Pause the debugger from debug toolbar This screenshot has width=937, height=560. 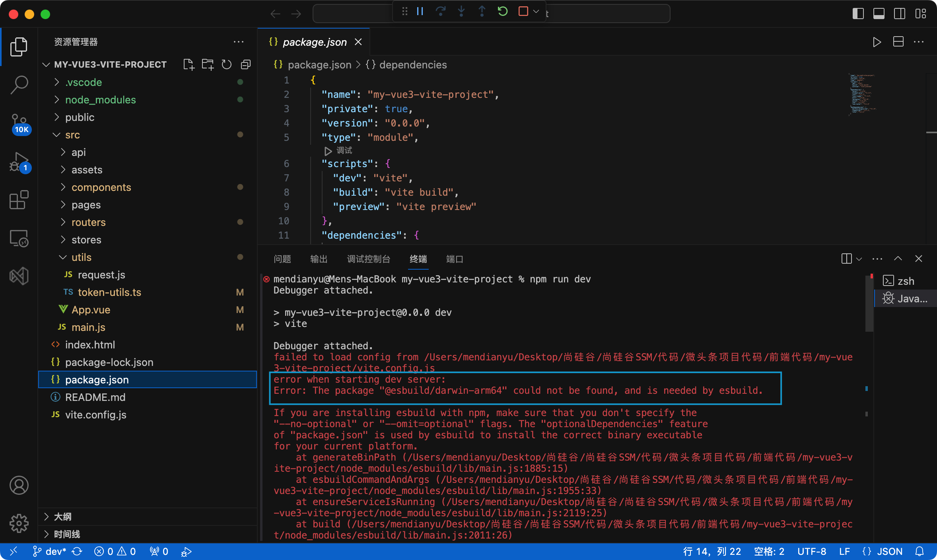(420, 12)
